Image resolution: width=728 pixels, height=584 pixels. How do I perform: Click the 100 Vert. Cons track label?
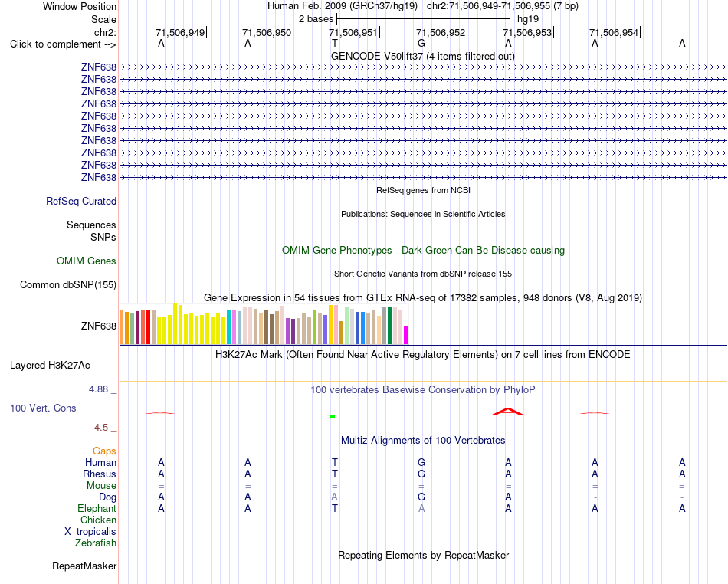tap(43, 408)
